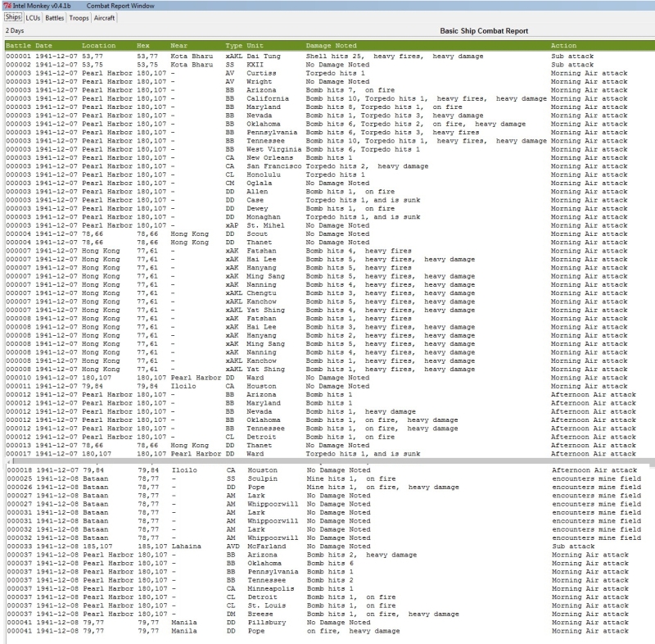Click the Date column header

(x=44, y=46)
